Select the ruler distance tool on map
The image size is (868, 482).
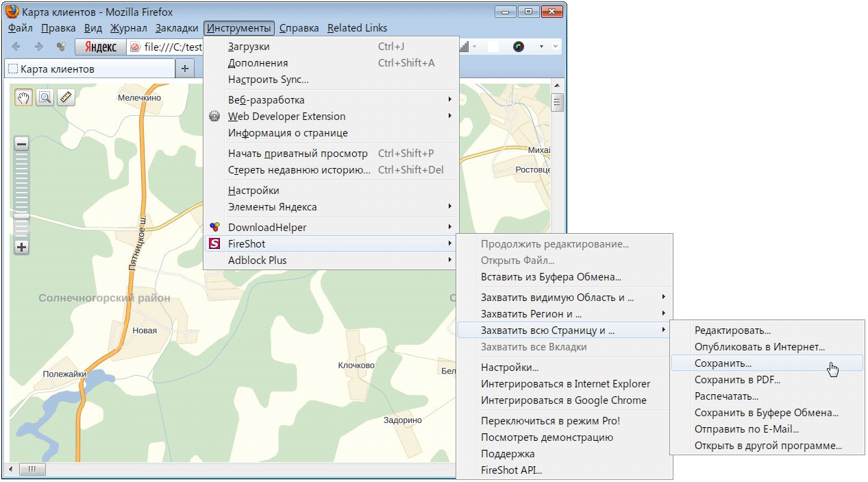pyautogui.click(x=66, y=97)
